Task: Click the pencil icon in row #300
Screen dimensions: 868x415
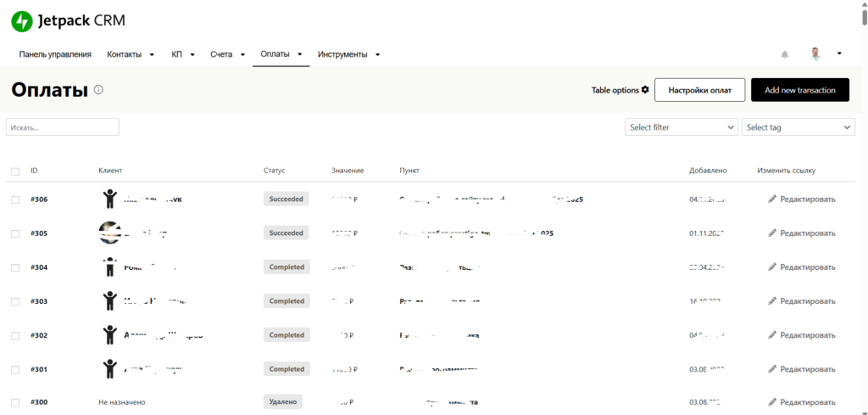Action: (x=772, y=402)
